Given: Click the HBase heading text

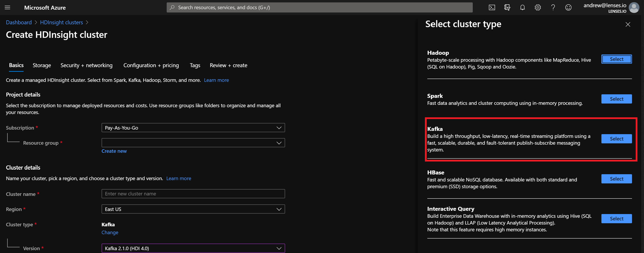Looking at the screenshot, I should [x=436, y=172].
